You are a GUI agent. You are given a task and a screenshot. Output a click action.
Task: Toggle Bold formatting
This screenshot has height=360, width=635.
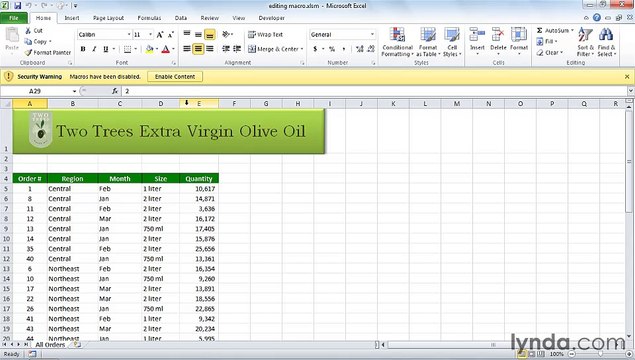tap(83, 49)
